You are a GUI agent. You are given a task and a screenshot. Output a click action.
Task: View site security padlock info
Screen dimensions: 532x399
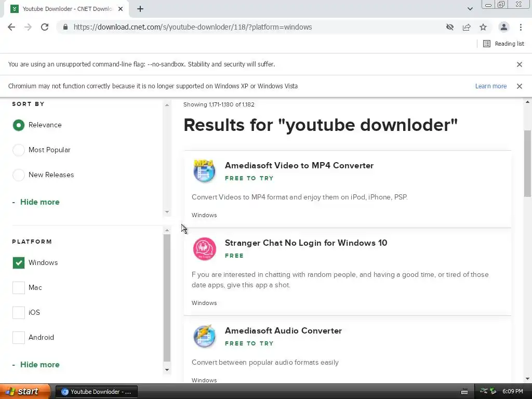tap(65, 27)
